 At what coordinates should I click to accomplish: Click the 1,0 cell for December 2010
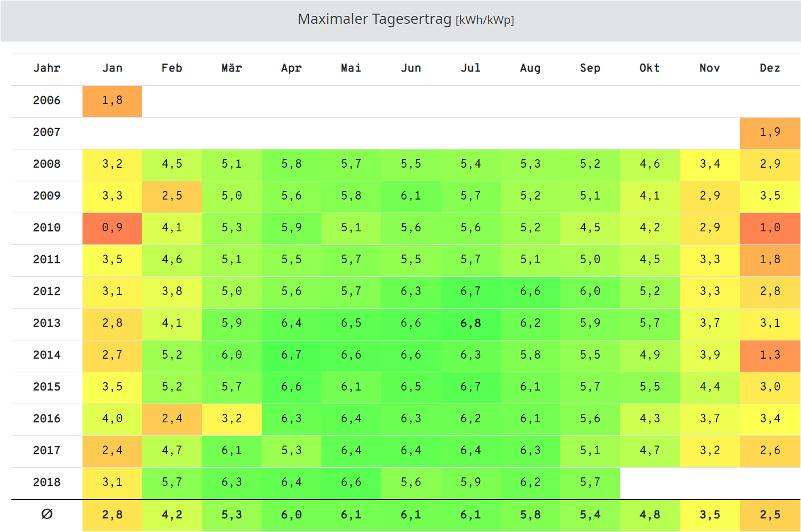point(770,228)
